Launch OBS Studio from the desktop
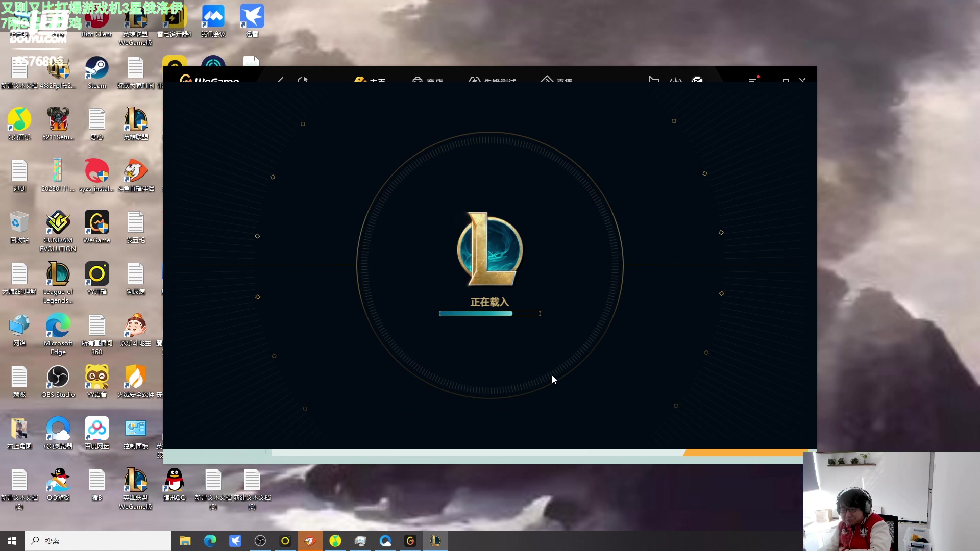980x551 pixels. (58, 382)
